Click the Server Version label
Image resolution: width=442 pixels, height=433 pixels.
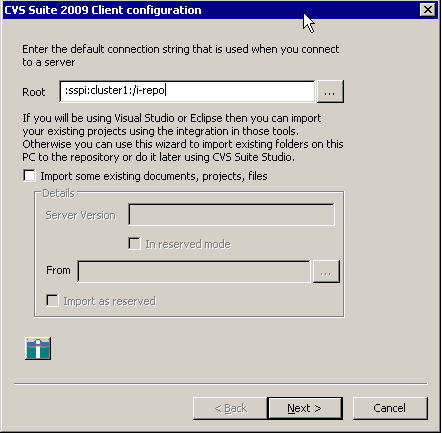[x=81, y=215]
